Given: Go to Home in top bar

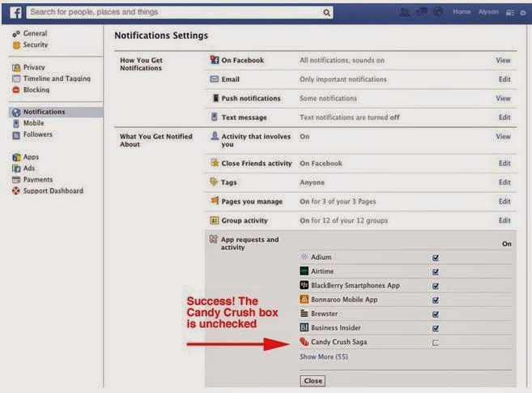Looking at the screenshot, I should 462,12.
